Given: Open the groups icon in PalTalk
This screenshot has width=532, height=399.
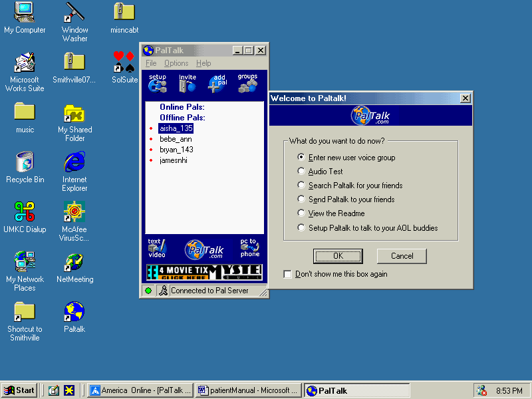Looking at the screenshot, I should pyautogui.click(x=247, y=83).
